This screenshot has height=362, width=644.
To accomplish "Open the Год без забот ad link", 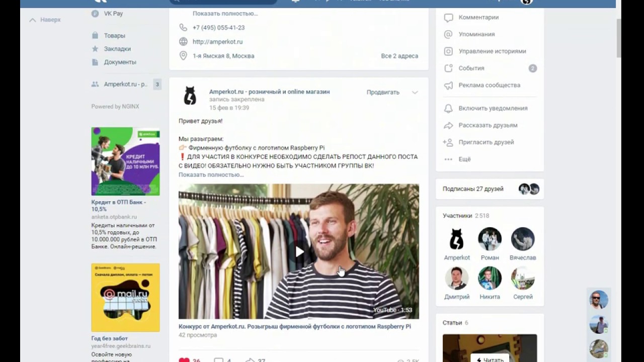I will click(109, 339).
